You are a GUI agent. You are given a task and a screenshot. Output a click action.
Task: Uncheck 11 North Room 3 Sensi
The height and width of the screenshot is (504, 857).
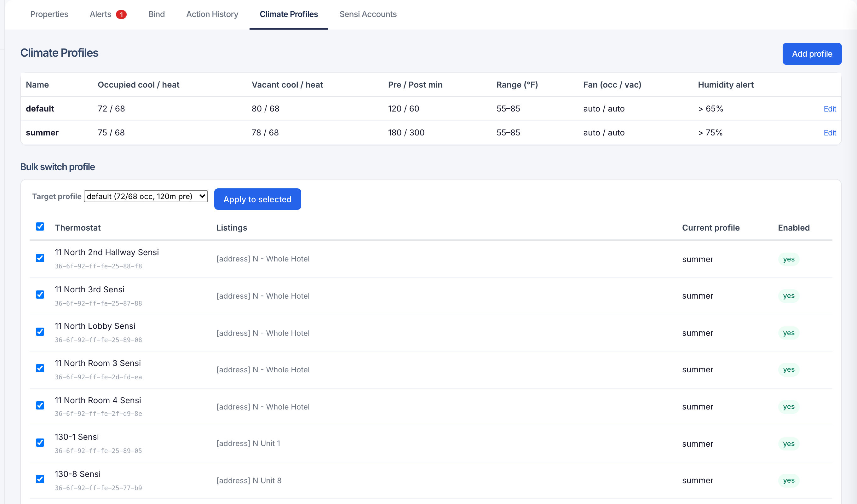click(40, 368)
